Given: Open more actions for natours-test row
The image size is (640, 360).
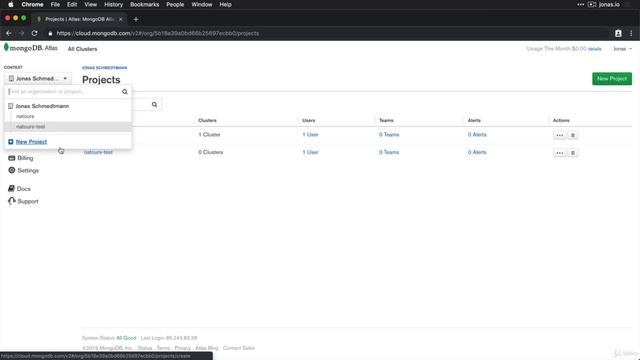Looking at the screenshot, I should [x=560, y=153].
